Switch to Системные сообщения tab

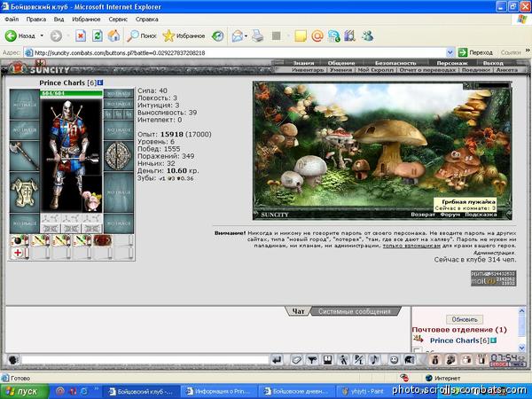pos(354,311)
